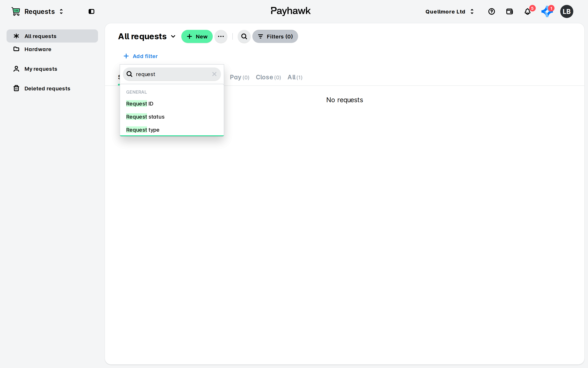
Task: Click the Payhawk logo
Action: [x=291, y=11]
